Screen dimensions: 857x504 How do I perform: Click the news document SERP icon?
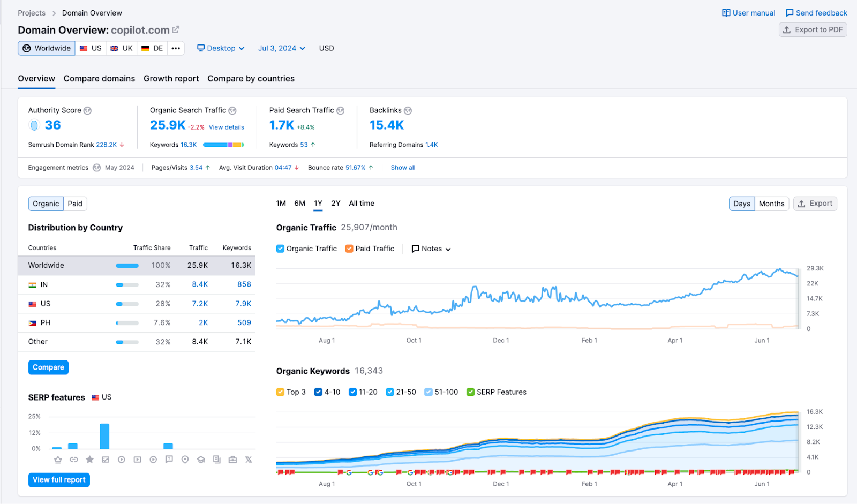point(217,460)
